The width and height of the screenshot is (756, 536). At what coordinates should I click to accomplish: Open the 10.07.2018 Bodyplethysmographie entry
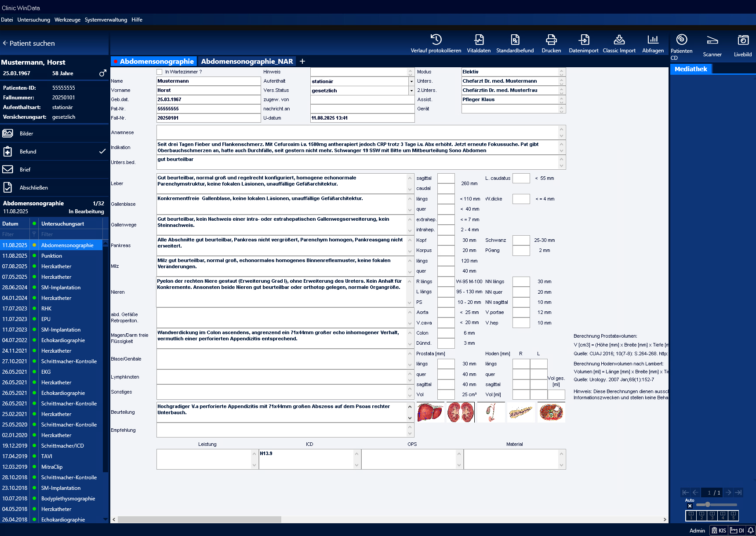[51, 499]
